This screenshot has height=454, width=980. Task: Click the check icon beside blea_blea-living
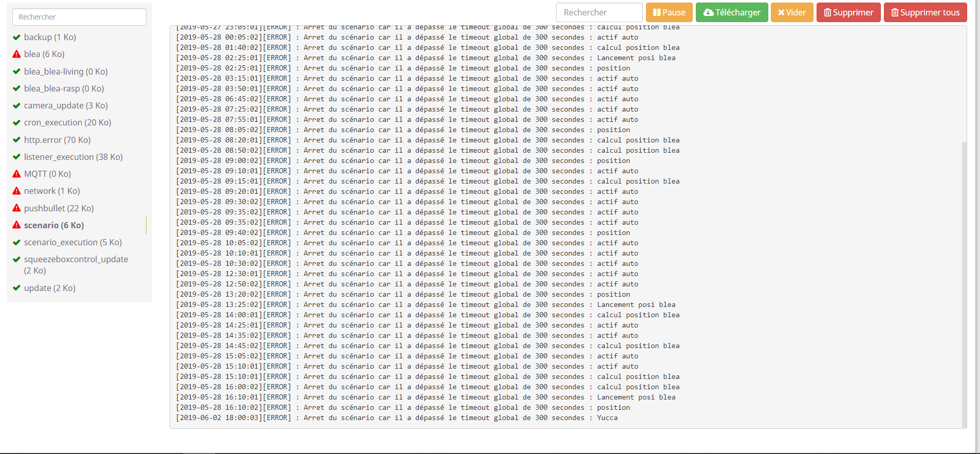[16, 71]
